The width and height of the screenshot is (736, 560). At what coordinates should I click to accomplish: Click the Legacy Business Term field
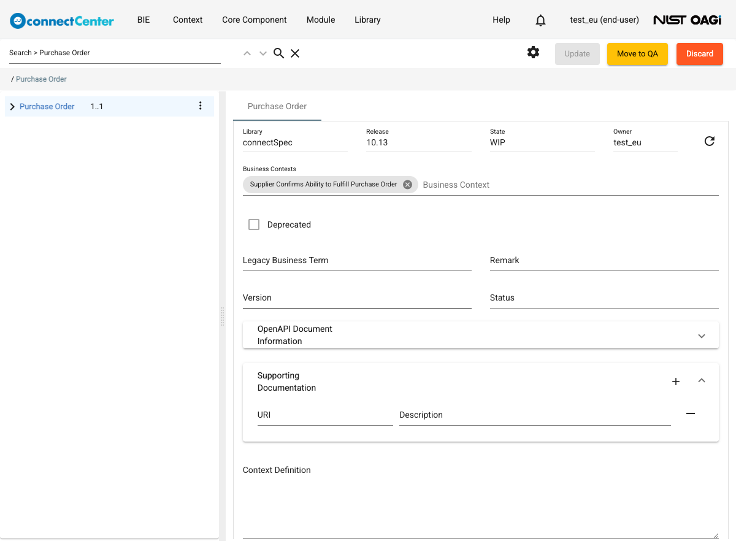pyautogui.click(x=357, y=261)
